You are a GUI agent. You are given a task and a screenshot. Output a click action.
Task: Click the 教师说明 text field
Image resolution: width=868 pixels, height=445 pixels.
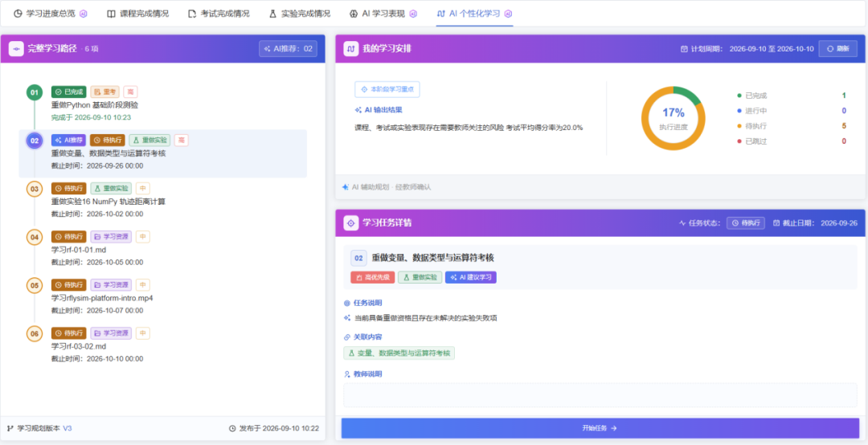pyautogui.click(x=600, y=395)
